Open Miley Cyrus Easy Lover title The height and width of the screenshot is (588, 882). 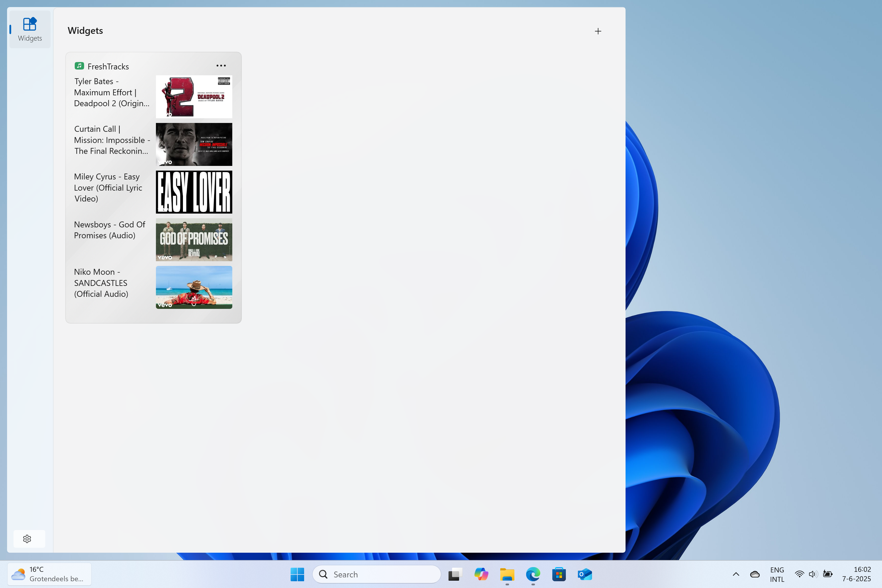coord(108,187)
